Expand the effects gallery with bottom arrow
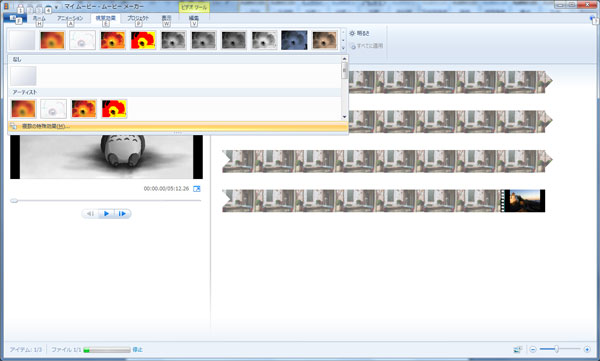 (343, 48)
